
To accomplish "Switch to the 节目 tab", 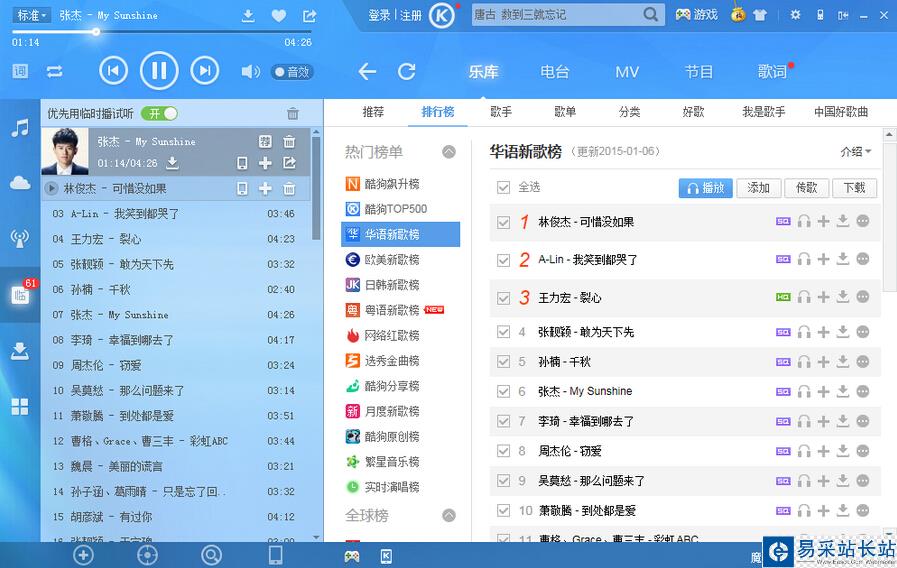I will click(698, 72).
